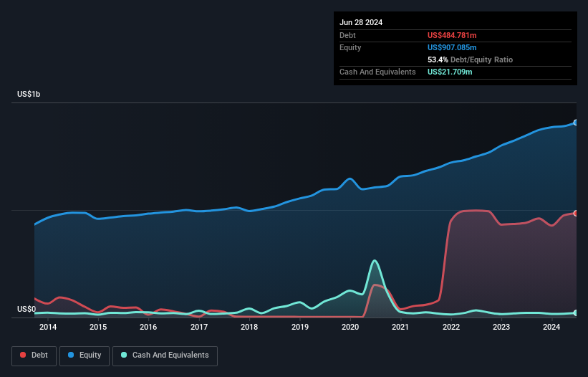Select the 2014 x-axis label
This screenshot has width=588, height=377.
(x=48, y=327)
